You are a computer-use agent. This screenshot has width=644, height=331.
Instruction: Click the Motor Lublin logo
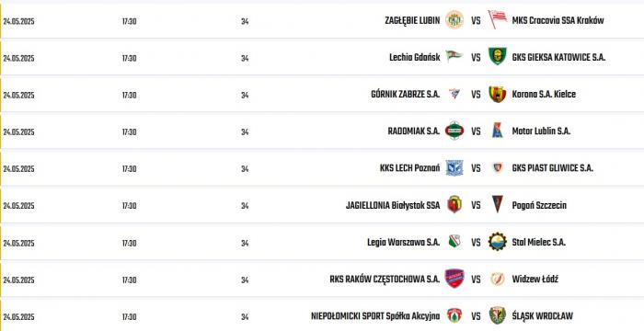(498, 131)
